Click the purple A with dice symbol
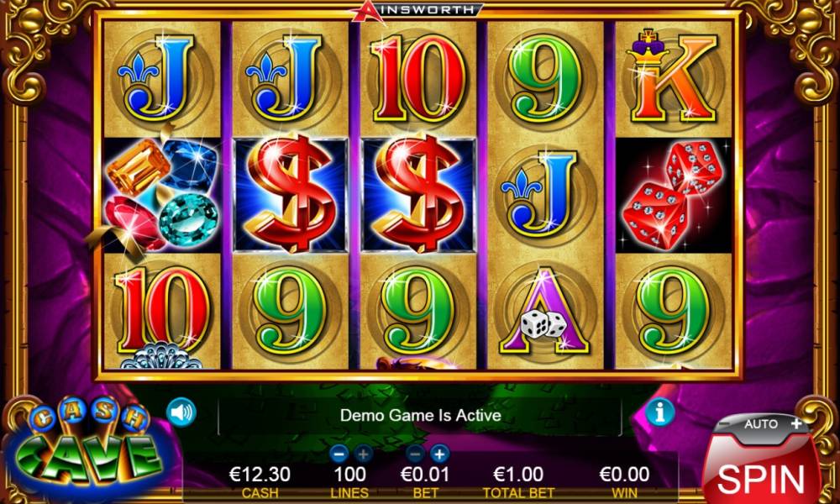840x504 pixels. pyautogui.click(x=545, y=311)
